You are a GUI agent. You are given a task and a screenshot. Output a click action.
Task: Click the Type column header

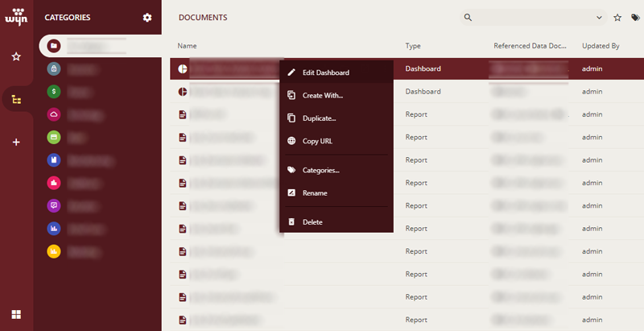click(413, 46)
